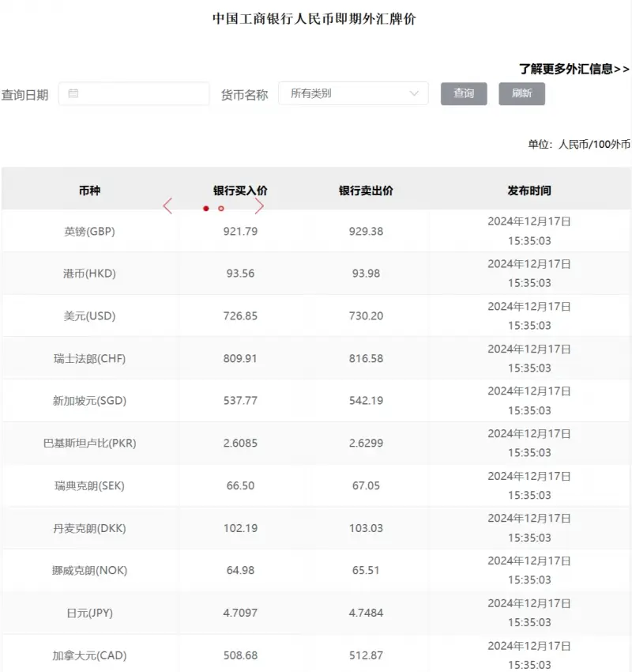Click JPY sell price 4.7484
This screenshot has height=672, width=632.
coord(366,613)
